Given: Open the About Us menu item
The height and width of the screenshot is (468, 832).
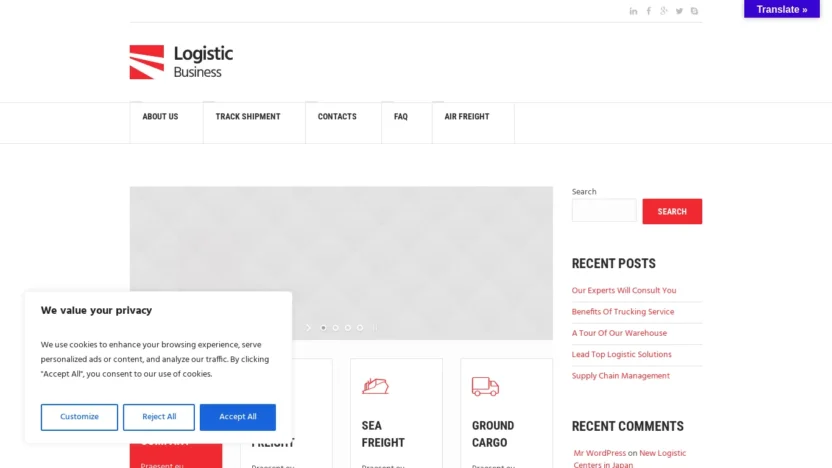Looking at the screenshot, I should click(x=160, y=117).
